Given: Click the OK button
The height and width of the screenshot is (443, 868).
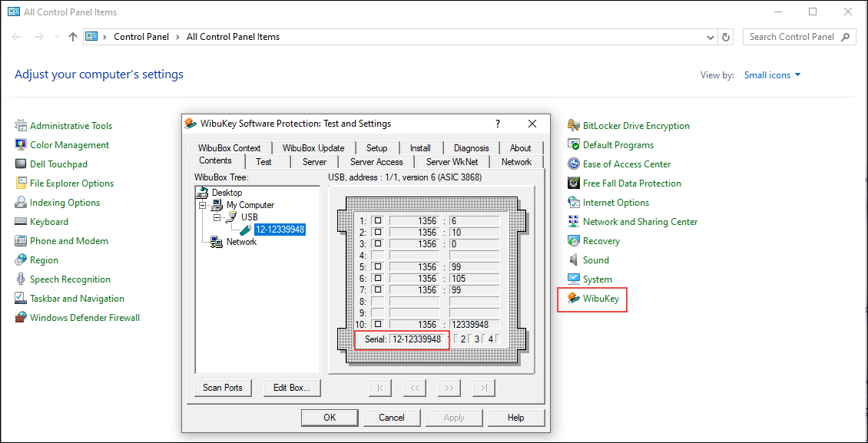Looking at the screenshot, I should click(x=330, y=418).
